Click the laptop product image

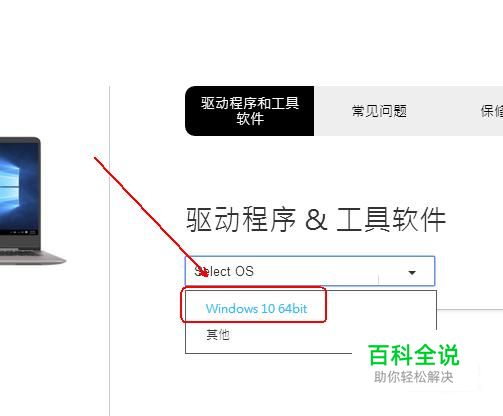tap(30, 201)
